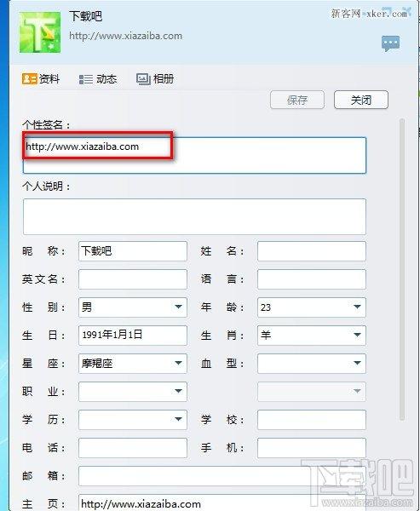Click the 个人说明 text area

[x=194, y=216]
